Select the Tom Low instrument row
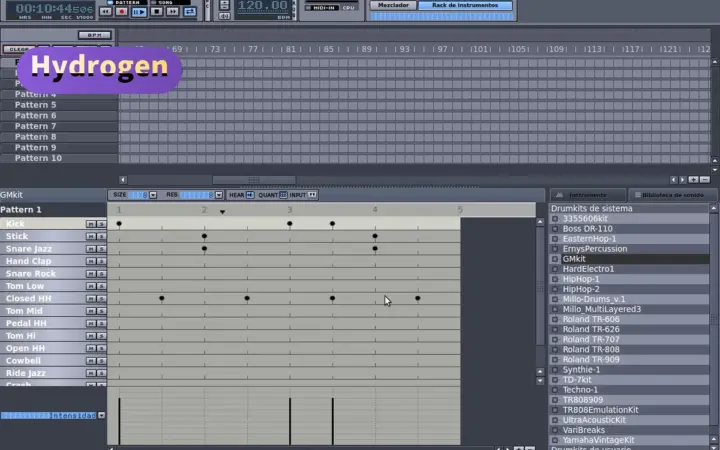This screenshot has height=450, width=720. [53, 286]
